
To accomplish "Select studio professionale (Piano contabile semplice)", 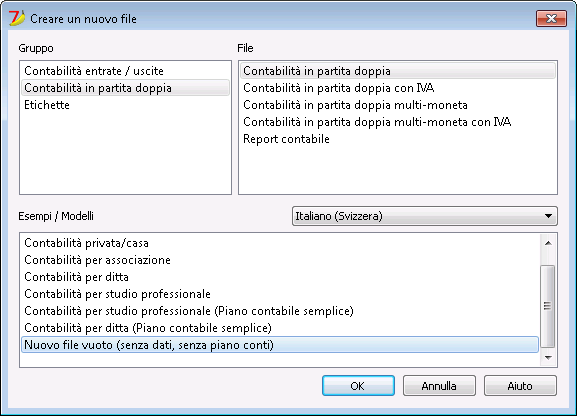I will point(280,311).
